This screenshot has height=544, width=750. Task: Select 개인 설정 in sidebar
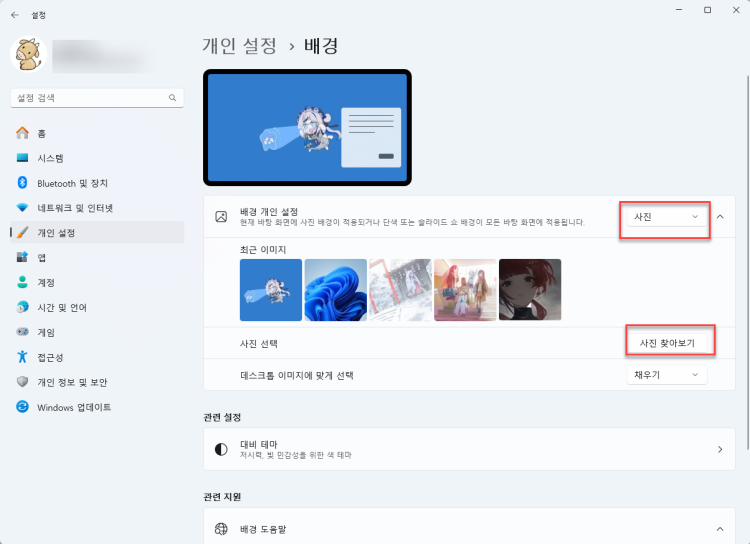[x=97, y=233]
